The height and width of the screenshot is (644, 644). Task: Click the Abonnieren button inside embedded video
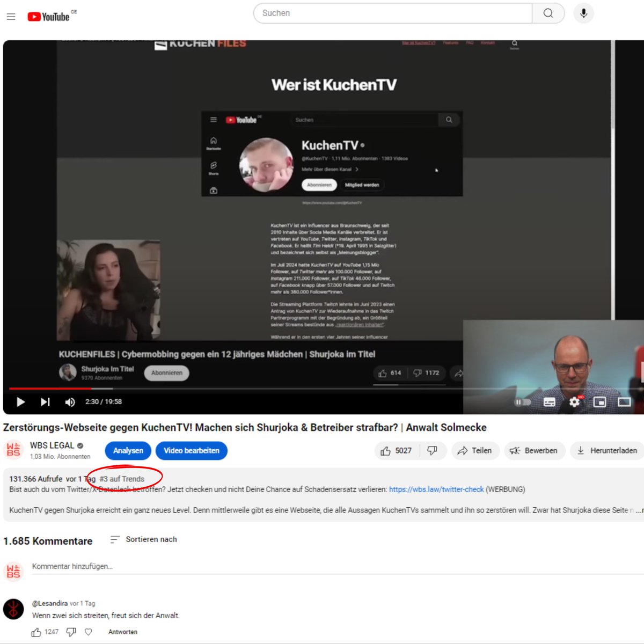(167, 373)
